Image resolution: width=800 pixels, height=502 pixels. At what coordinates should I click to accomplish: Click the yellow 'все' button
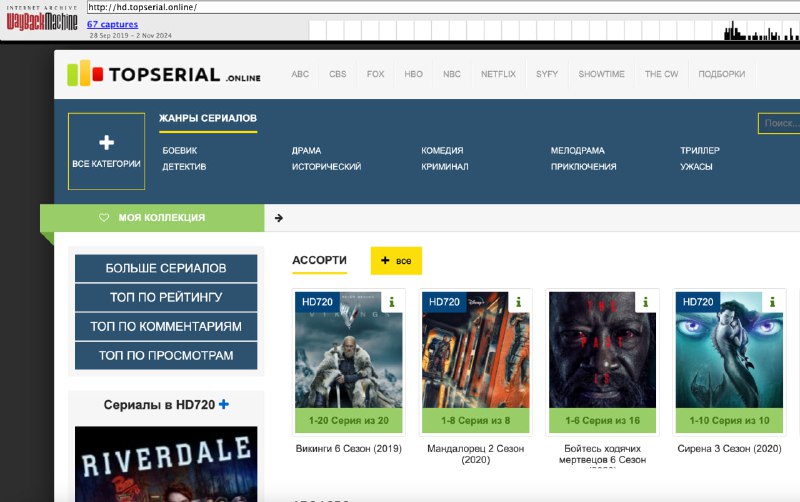(396, 261)
